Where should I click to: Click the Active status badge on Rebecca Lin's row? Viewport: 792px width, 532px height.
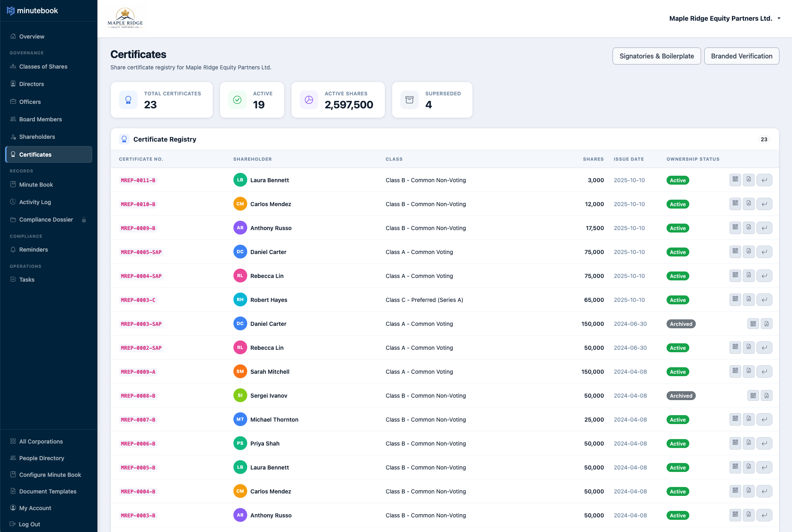678,276
